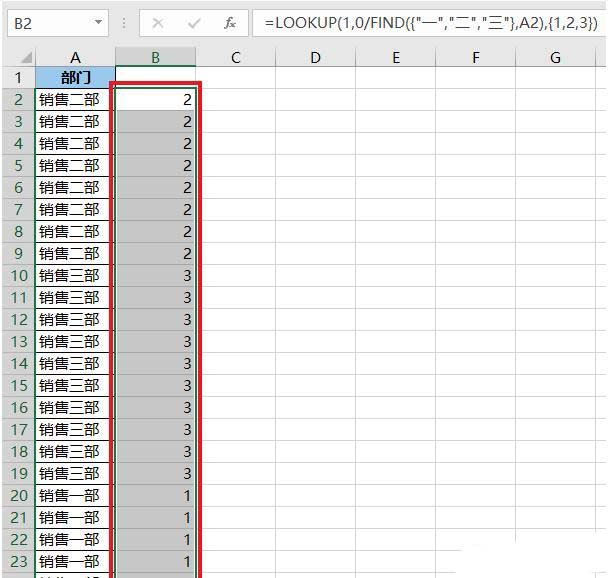Select column D header

(315, 58)
